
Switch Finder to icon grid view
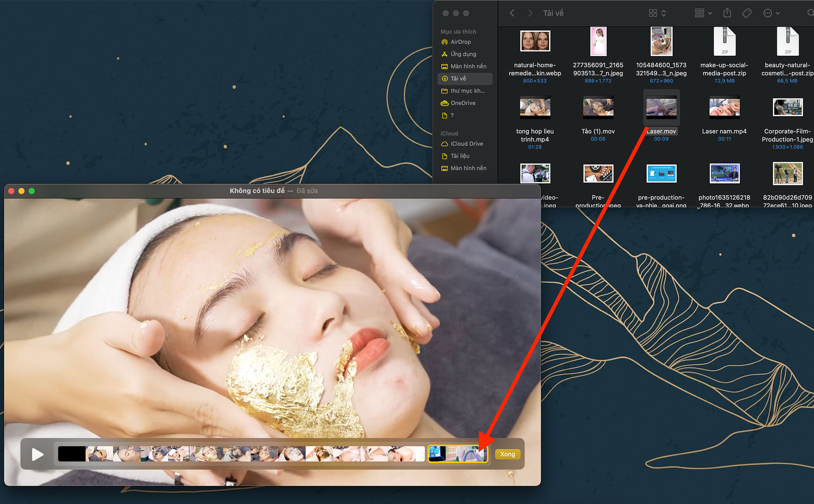click(x=653, y=13)
